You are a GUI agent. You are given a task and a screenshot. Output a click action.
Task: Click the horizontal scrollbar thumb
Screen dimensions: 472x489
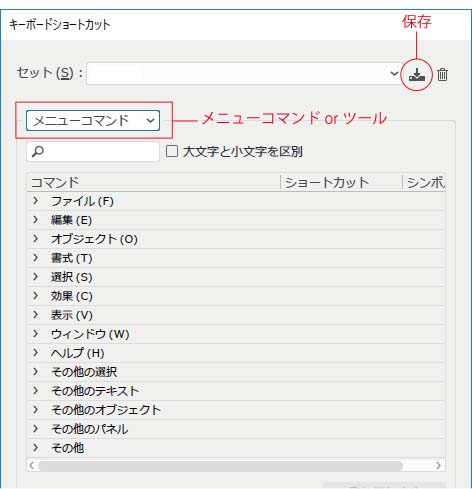pyautogui.click(x=220, y=466)
